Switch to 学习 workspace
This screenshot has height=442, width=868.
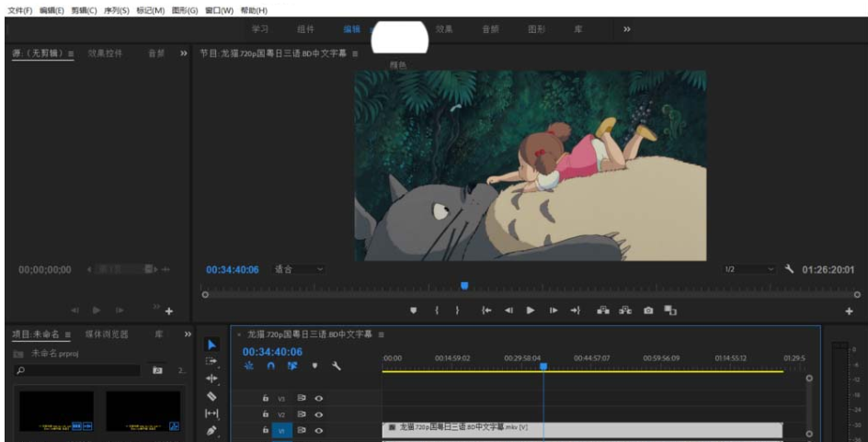259,29
